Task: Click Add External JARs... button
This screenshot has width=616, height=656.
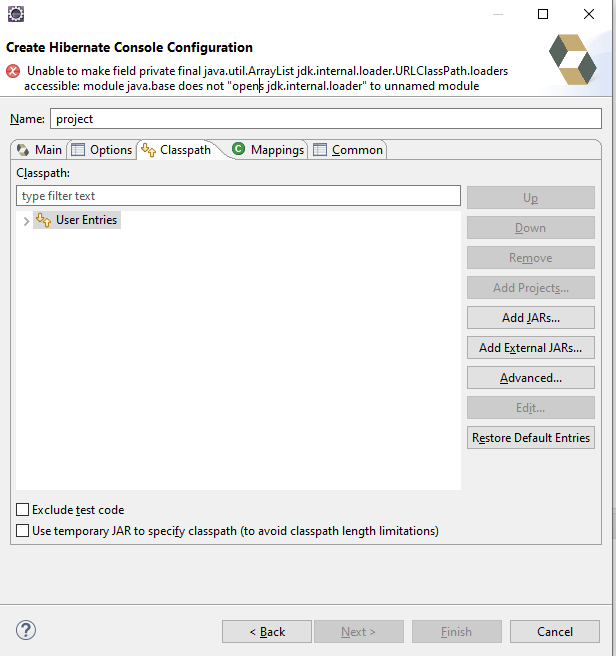Action: point(530,348)
